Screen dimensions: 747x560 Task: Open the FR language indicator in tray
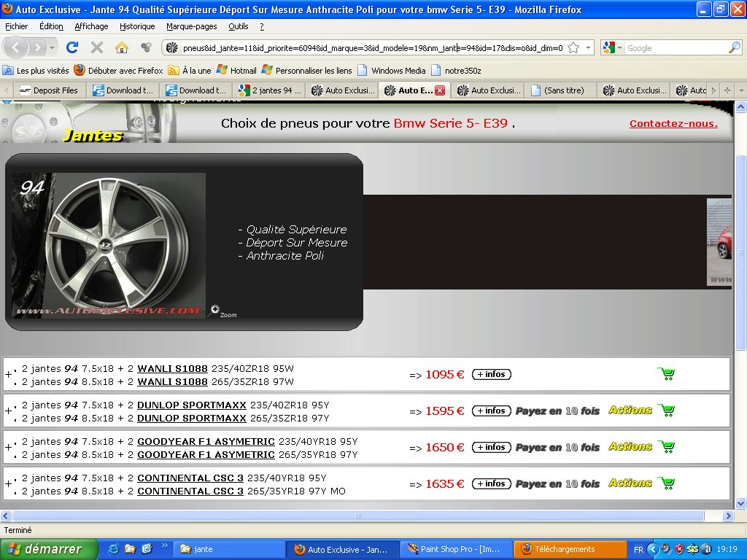(x=638, y=550)
